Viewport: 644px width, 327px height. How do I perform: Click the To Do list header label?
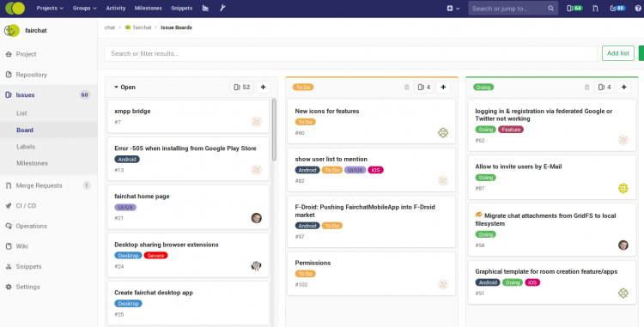click(303, 87)
